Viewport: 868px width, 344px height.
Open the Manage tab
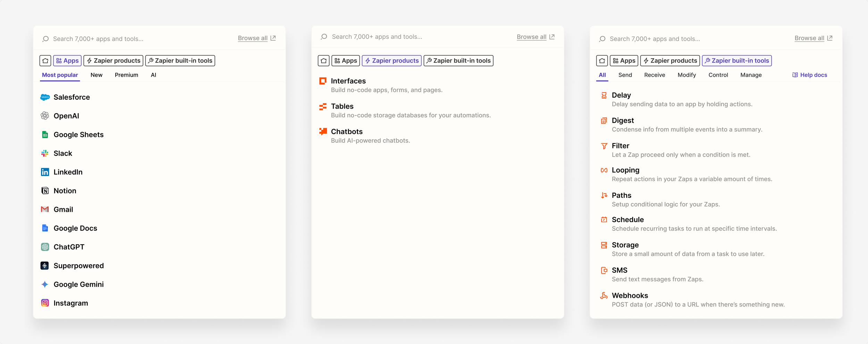coord(751,75)
